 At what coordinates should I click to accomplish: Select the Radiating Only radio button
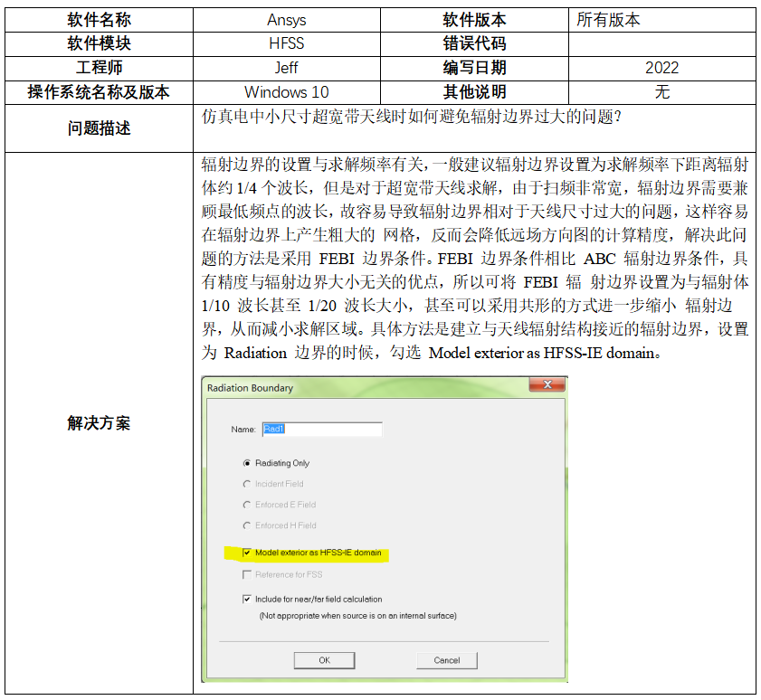click(247, 463)
